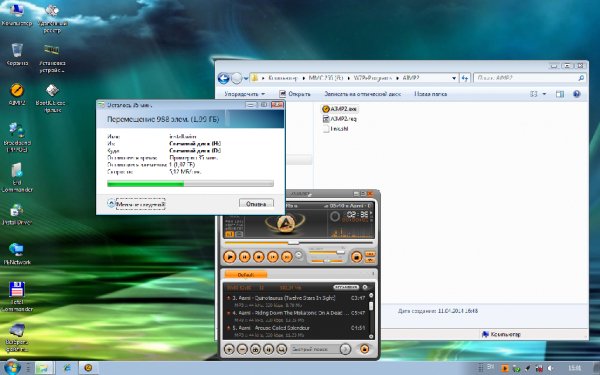
Task: Click the AIMP2 breadcrumb segment
Action: coord(411,78)
